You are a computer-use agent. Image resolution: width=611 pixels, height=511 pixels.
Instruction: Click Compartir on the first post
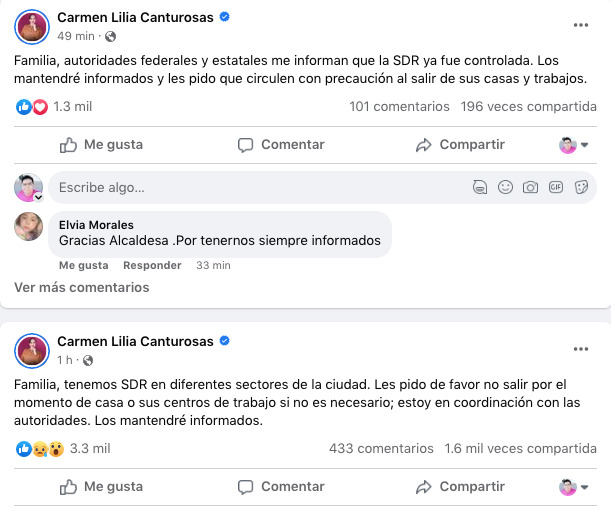click(459, 145)
